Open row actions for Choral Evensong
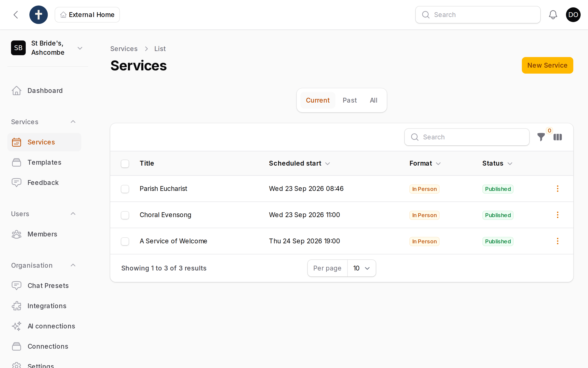This screenshot has width=588, height=368. tap(558, 215)
